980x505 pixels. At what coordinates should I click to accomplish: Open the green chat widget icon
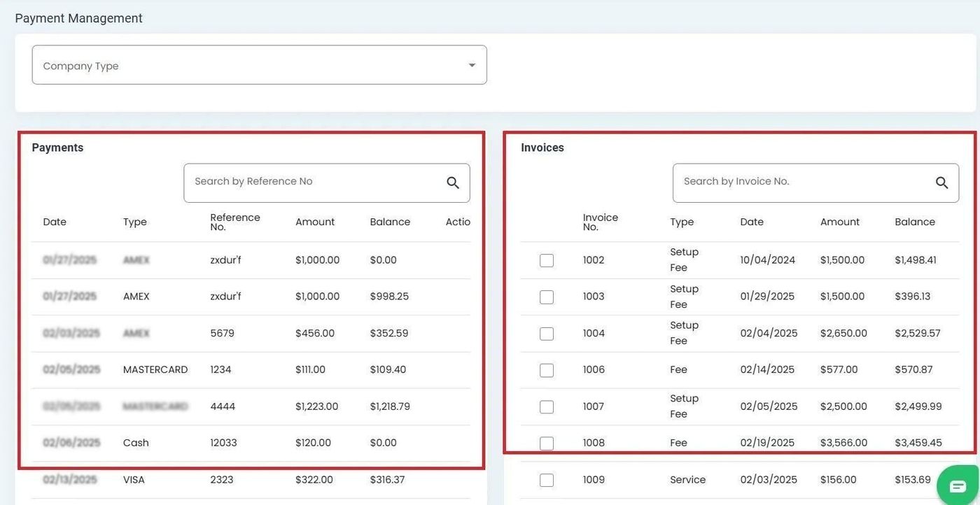pos(957,486)
